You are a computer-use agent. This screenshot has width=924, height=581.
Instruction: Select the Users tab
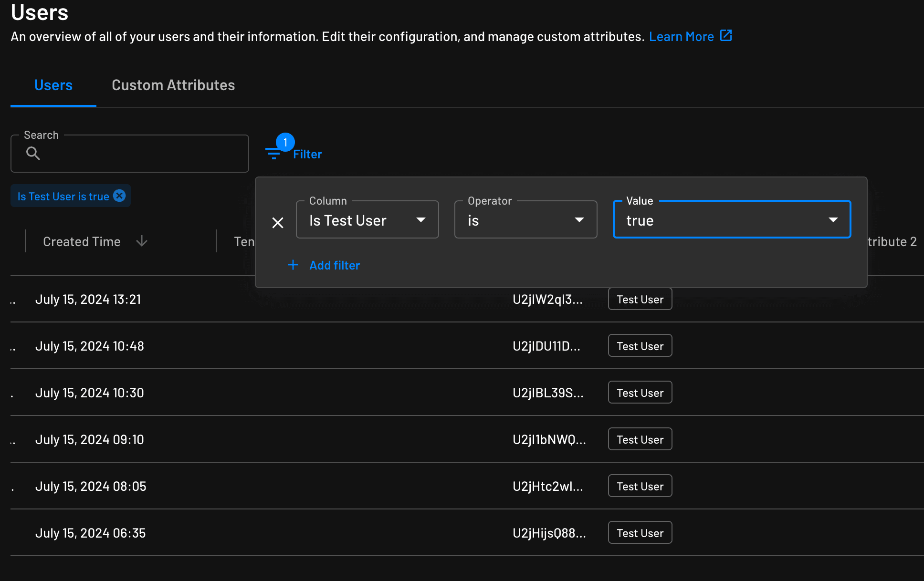pos(53,85)
